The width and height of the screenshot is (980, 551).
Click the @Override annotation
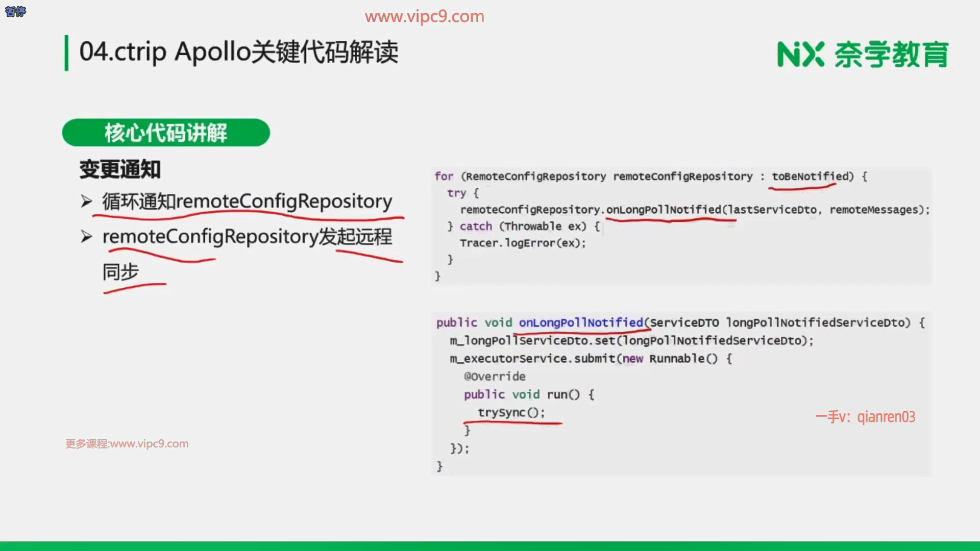coord(494,377)
